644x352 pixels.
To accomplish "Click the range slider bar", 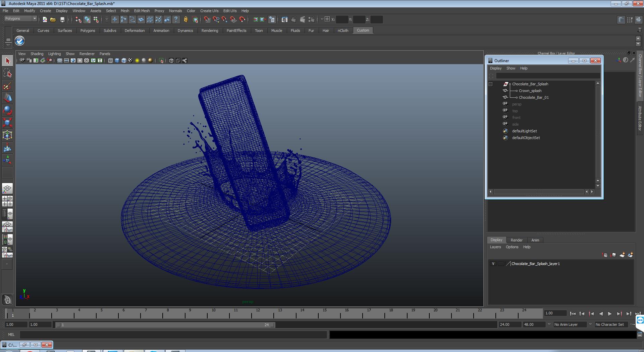I will pos(165,325).
